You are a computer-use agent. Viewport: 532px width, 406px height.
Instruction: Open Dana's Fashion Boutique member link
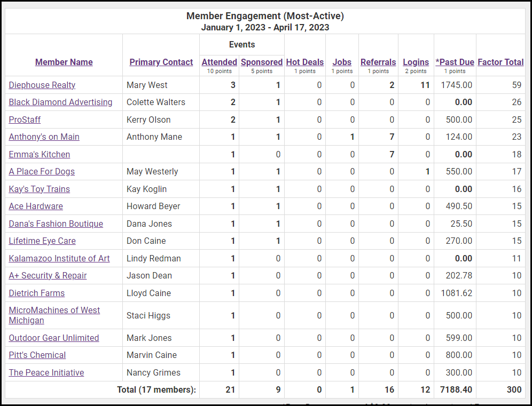(56, 224)
